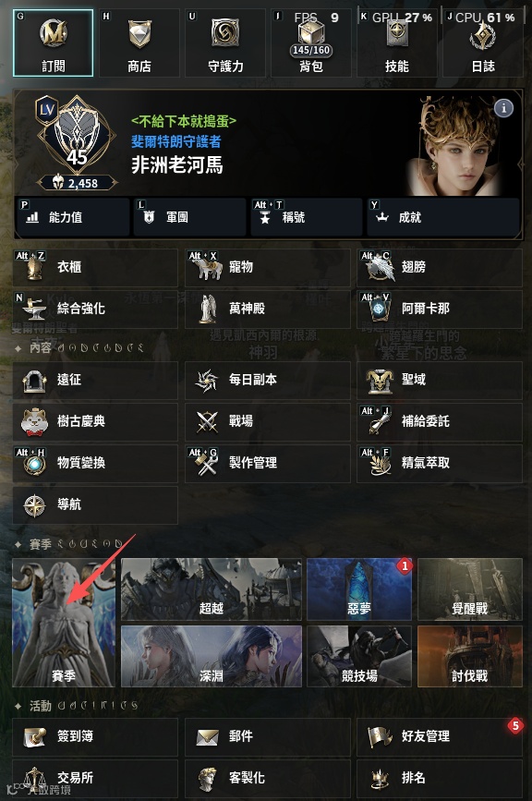Select the 能力值 stats tab

click(73, 217)
